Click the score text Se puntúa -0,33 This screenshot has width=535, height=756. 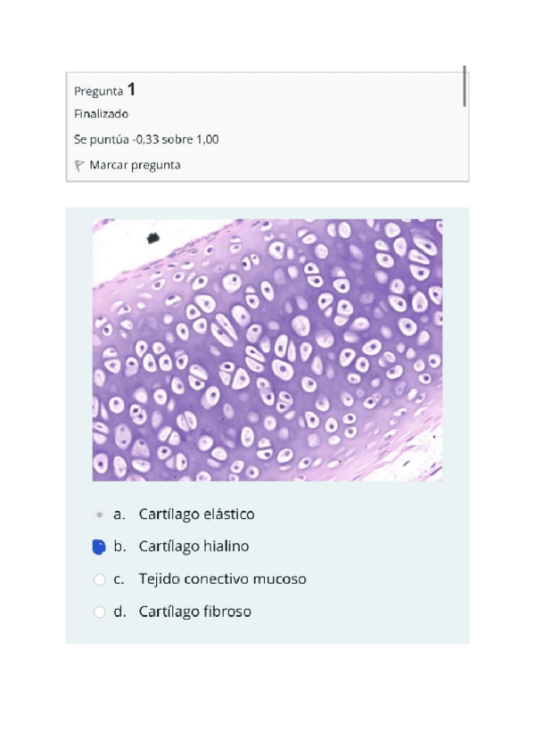(x=146, y=139)
